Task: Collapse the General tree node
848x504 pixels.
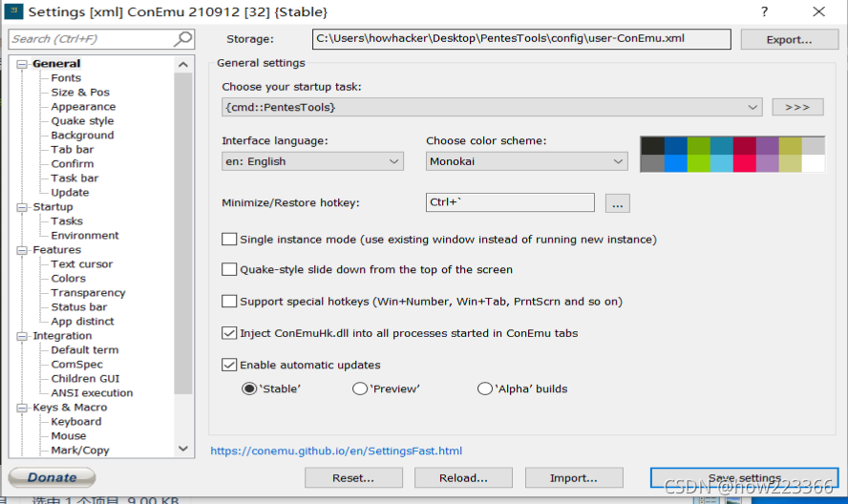Action: [x=22, y=64]
